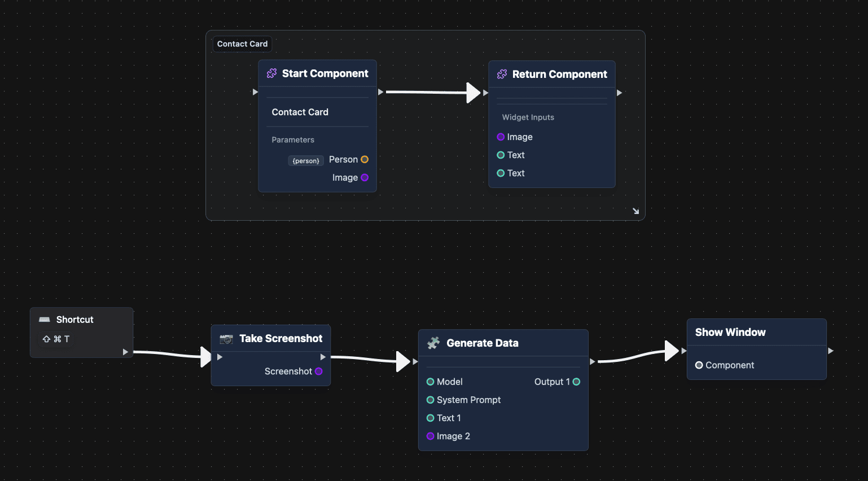The width and height of the screenshot is (868, 481).
Task: Select the Contact Card group label
Action: [242, 44]
